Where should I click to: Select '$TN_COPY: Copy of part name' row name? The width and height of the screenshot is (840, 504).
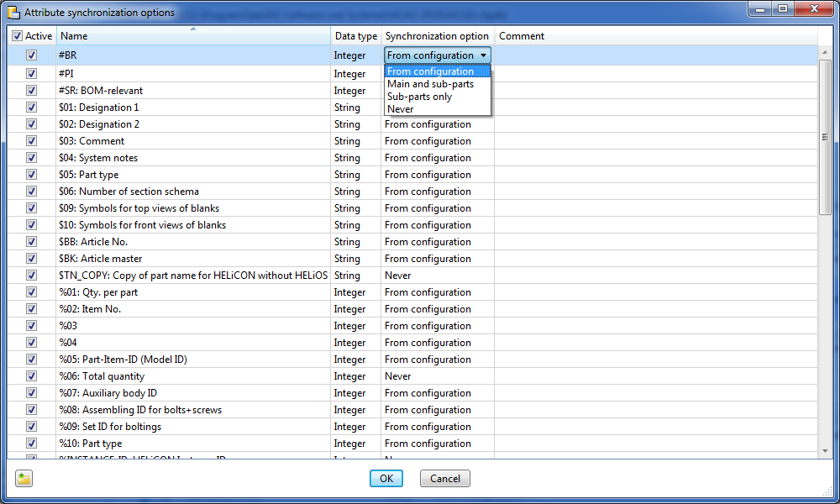pos(193,276)
